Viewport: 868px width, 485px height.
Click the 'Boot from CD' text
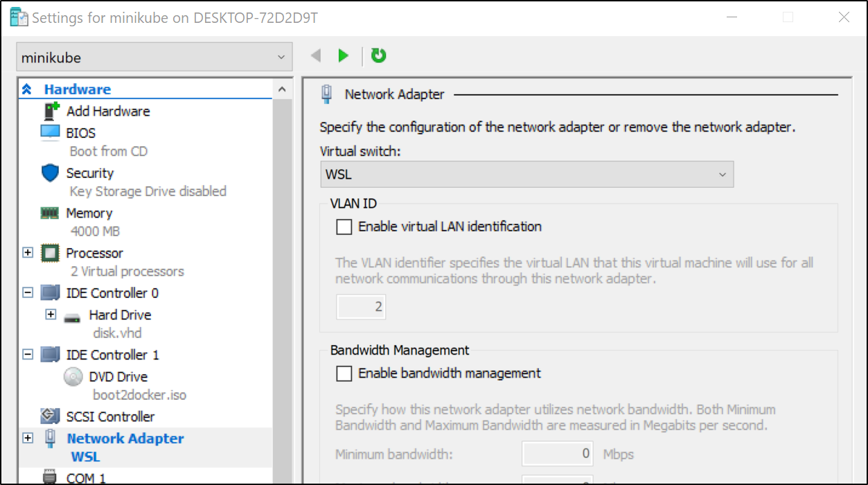[109, 151]
